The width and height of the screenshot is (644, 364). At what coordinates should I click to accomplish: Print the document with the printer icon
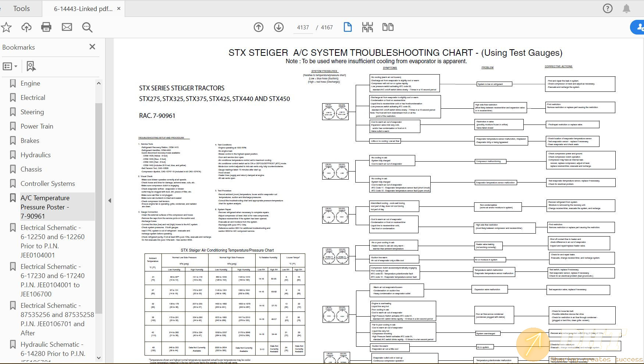click(x=46, y=27)
